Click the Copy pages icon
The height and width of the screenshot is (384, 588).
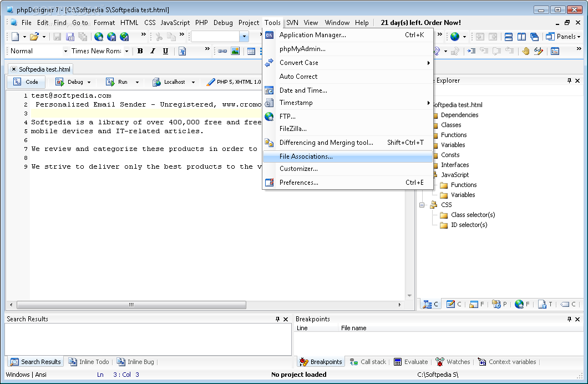tap(171, 37)
